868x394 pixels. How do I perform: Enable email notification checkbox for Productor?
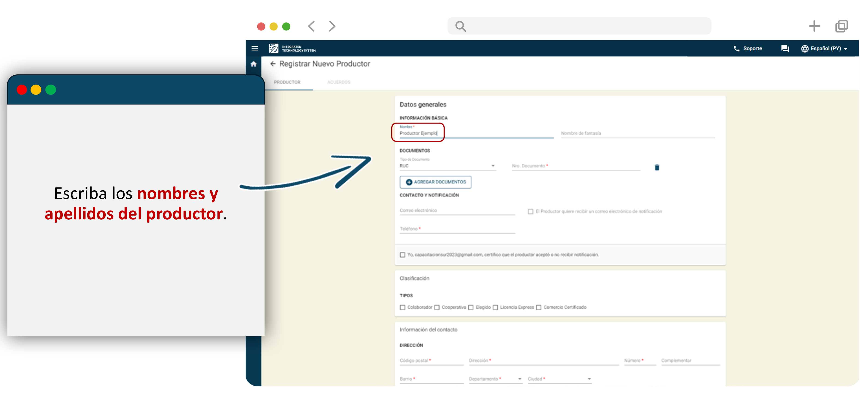click(x=530, y=212)
